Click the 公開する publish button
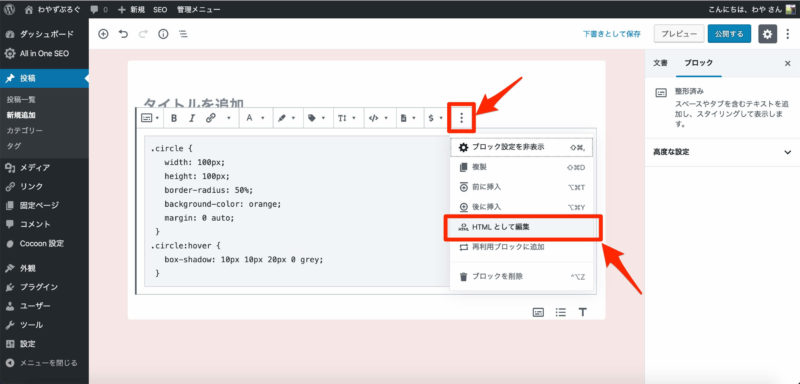Viewport: 800px width, 384px height. coord(729,34)
